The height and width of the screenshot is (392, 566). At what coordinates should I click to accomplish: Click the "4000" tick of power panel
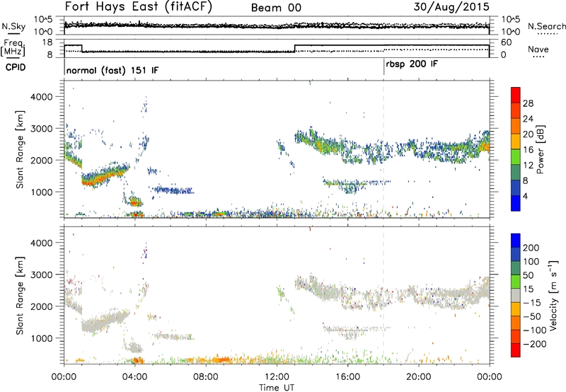click(x=42, y=97)
